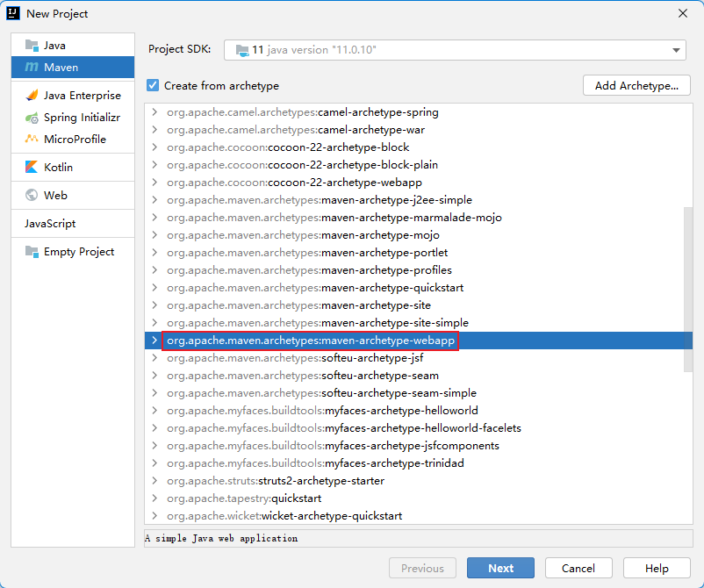Image resolution: width=704 pixels, height=588 pixels.
Task: Select maven-archetype-profiles row
Action: tap(419, 269)
